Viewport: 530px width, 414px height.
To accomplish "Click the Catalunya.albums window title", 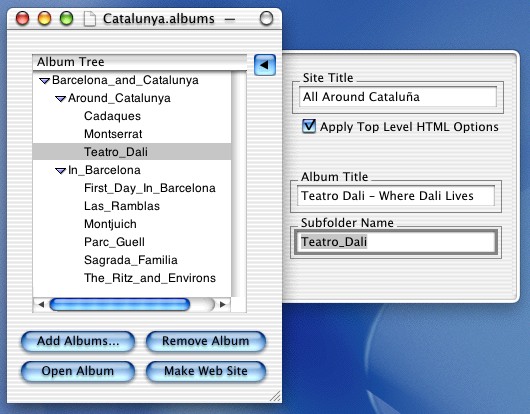I will [x=159, y=19].
